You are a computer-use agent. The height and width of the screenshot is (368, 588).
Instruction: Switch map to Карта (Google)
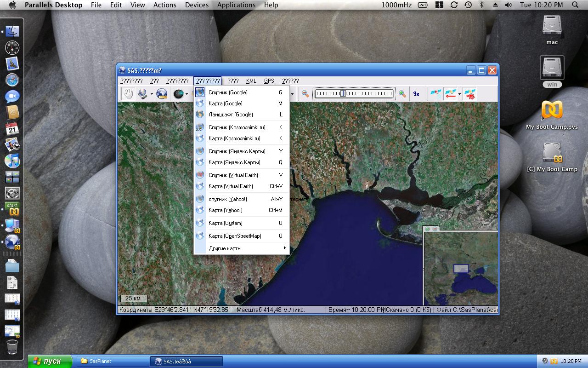tap(225, 103)
